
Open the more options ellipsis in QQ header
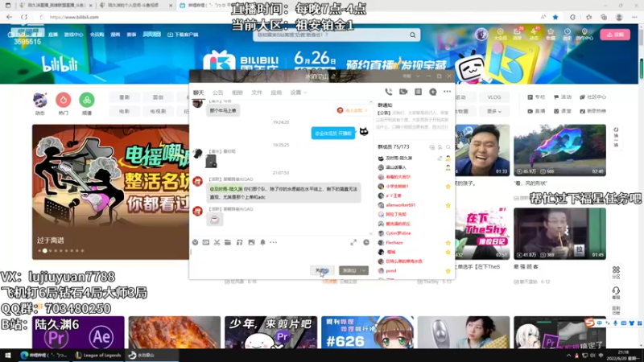(448, 92)
